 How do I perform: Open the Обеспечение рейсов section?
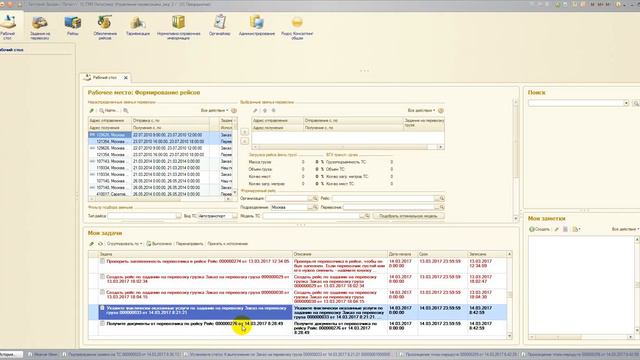[105, 27]
